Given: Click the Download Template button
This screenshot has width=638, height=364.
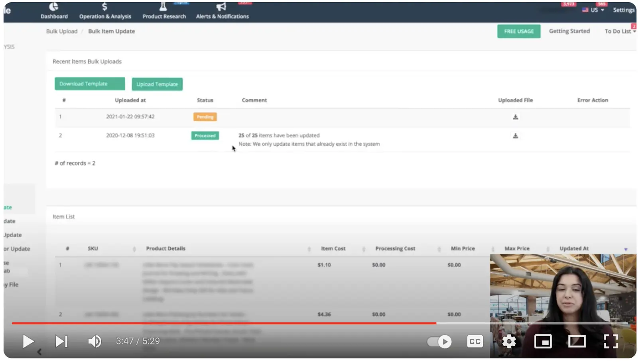Looking at the screenshot, I should click(90, 84).
